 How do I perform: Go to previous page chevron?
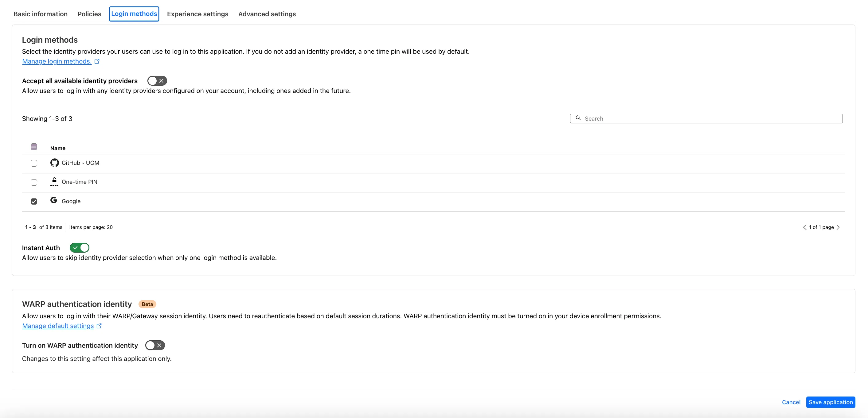805,227
